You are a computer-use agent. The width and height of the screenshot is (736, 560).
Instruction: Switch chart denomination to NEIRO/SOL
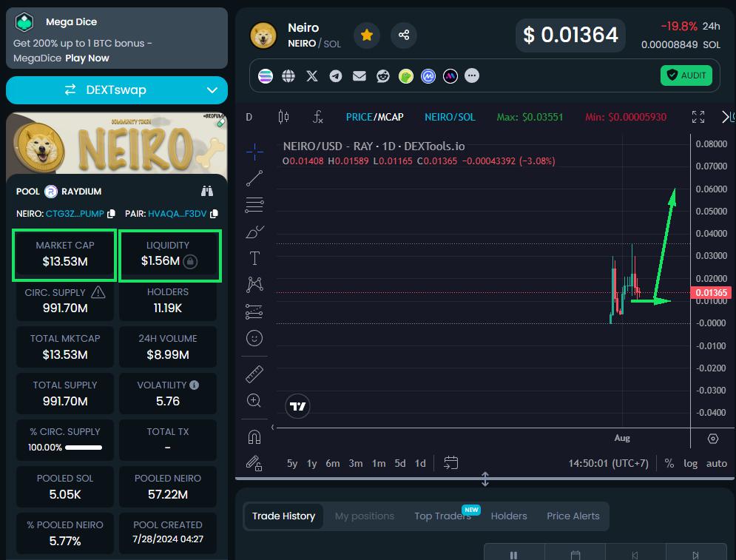tap(450, 117)
